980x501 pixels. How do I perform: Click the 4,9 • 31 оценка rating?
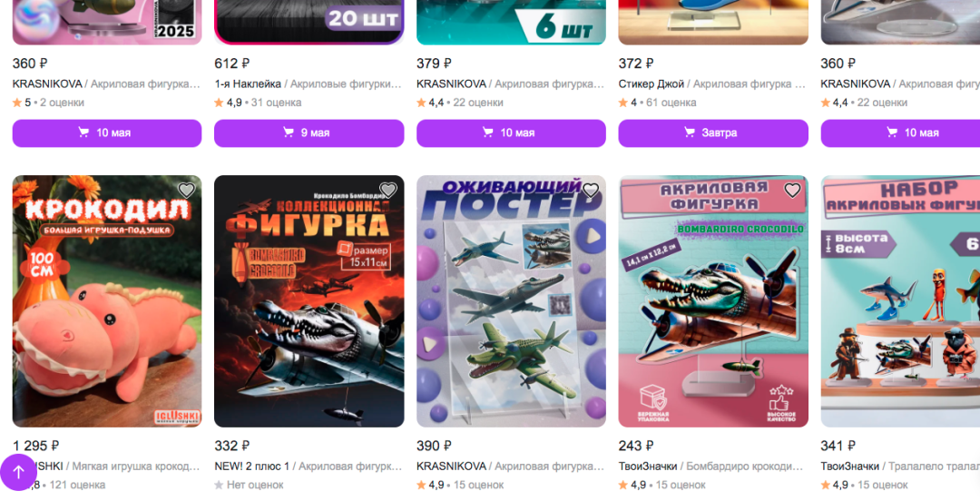click(x=258, y=103)
